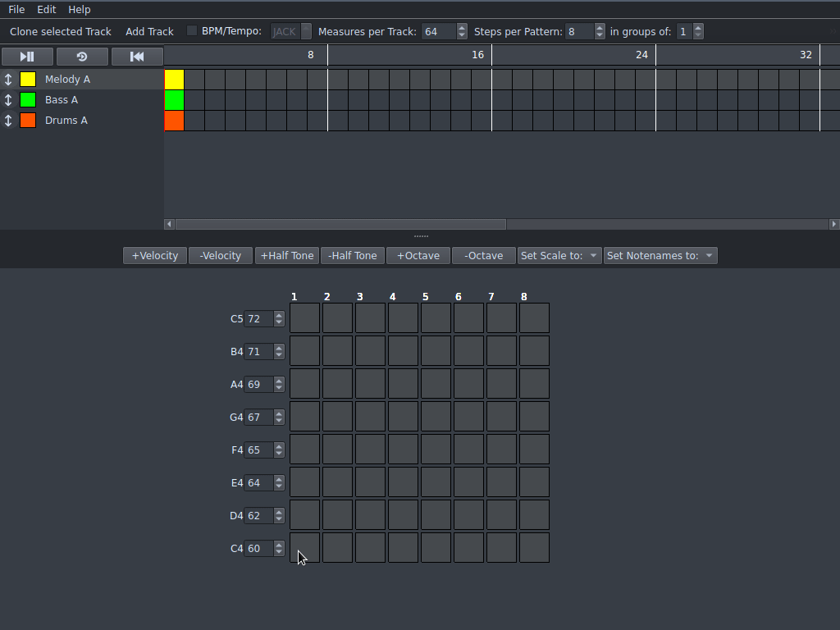Click the Drums A reorder arrows icon
Image resolution: width=840 pixels, height=630 pixels.
tap(8, 121)
